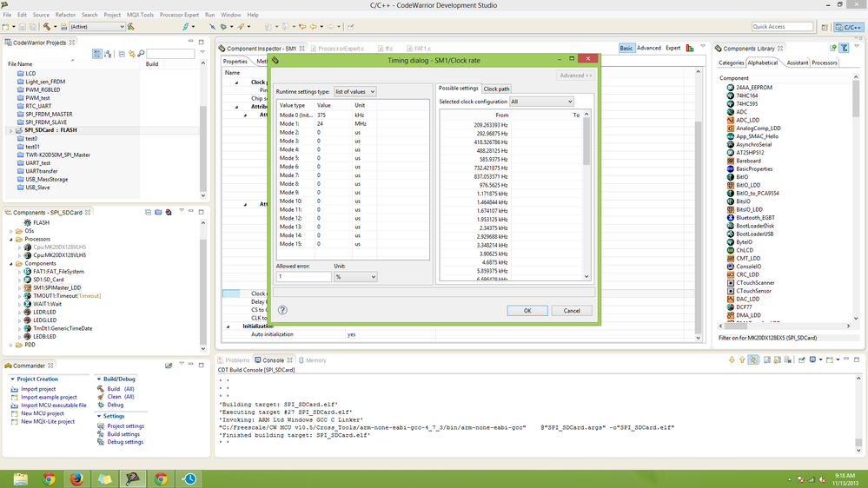Image resolution: width=868 pixels, height=488 pixels.
Task: Click OK in the Timing dialog
Action: (x=527, y=310)
